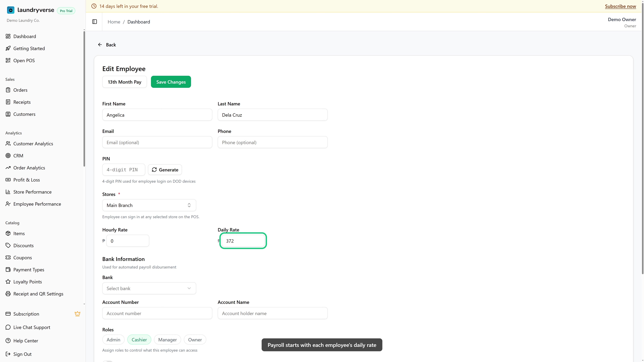This screenshot has height=362, width=644.
Task: Click the back arrow icon
Action: pos(100,45)
